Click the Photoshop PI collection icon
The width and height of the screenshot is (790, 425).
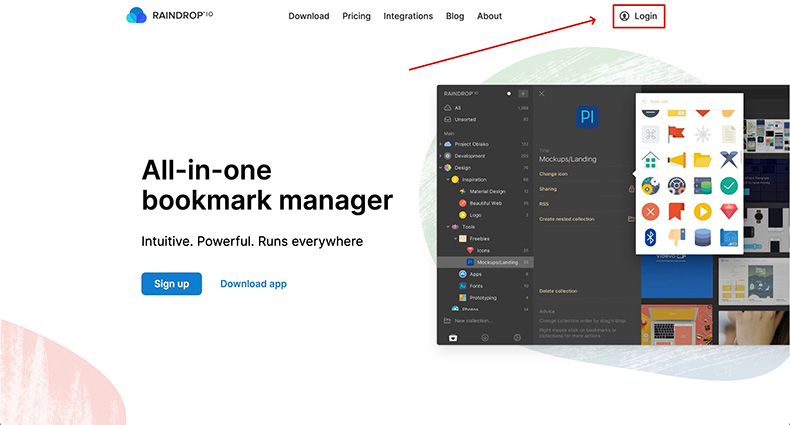(586, 117)
